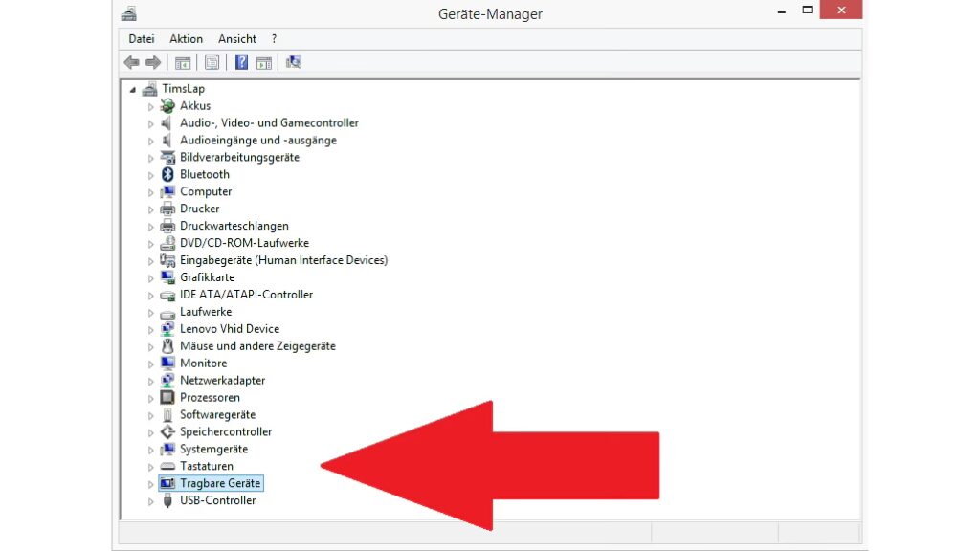Expand the Tragbare Geräte category
Viewport: 980px width, 551px height.
(151, 484)
